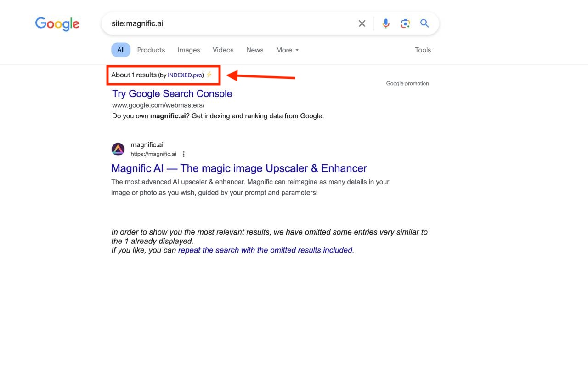Open the INDEXED.pro link
The width and height of the screenshot is (588, 368).
[x=185, y=75]
